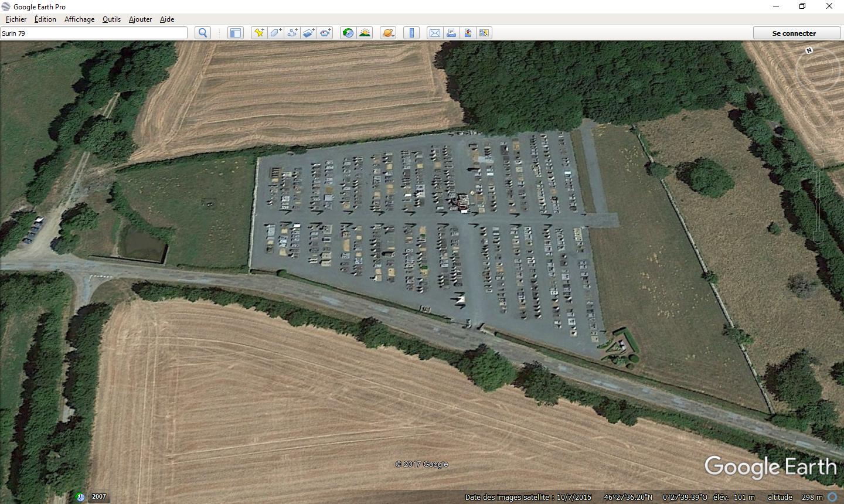Viewport: 844px width, 504px height.
Task: Click the zoom in end of slider
Action: [x=818, y=165]
